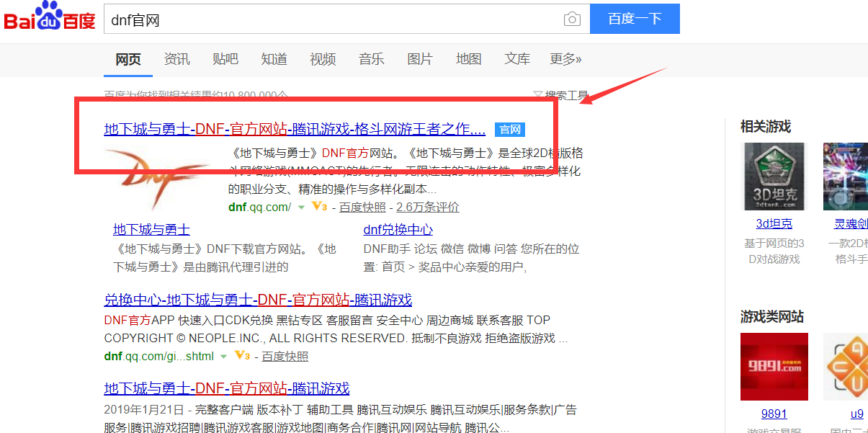Open 兑换中心-地下城与勇士 result title
Screen dimensions: 868x433
tap(258, 300)
